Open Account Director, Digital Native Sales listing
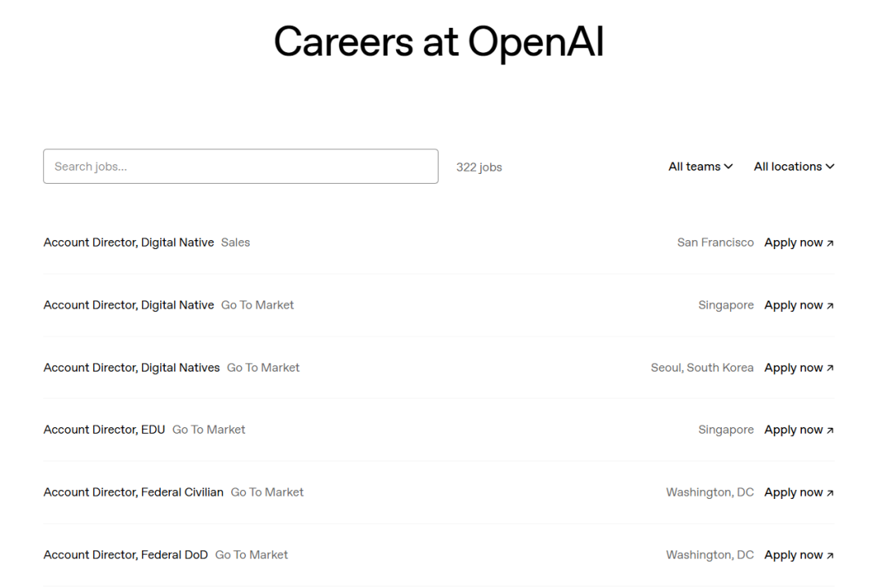 (x=129, y=243)
